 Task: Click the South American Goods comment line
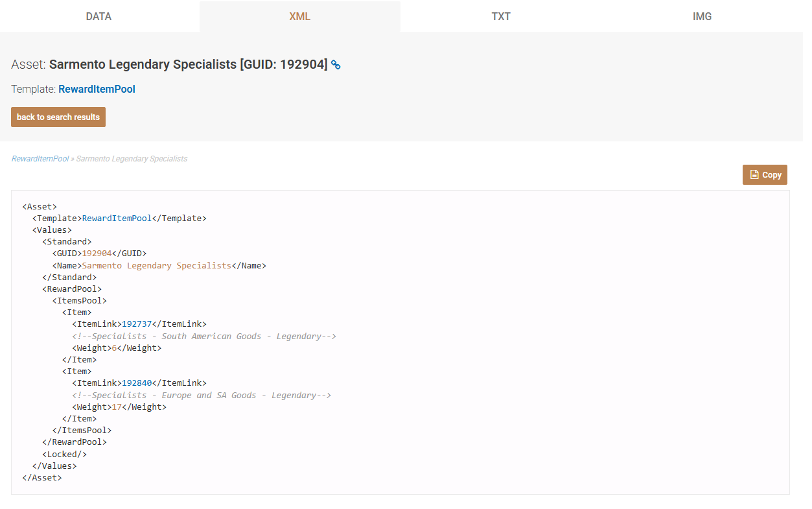[x=204, y=337]
